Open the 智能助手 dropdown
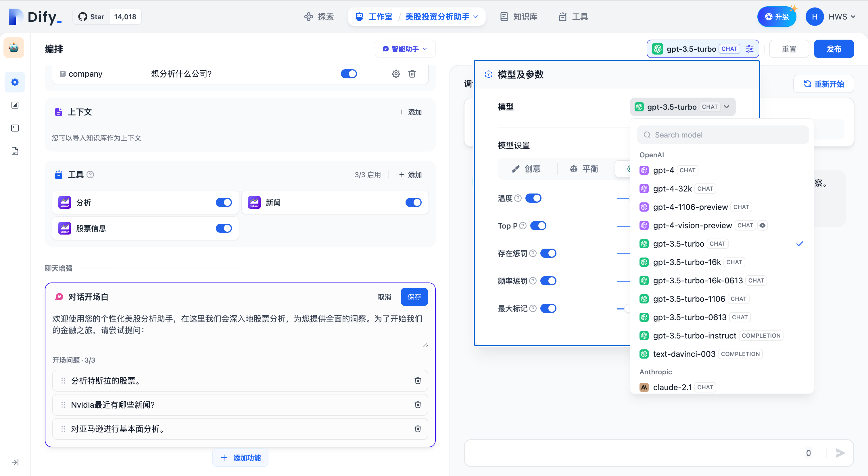This screenshot has height=476, width=868. click(405, 49)
